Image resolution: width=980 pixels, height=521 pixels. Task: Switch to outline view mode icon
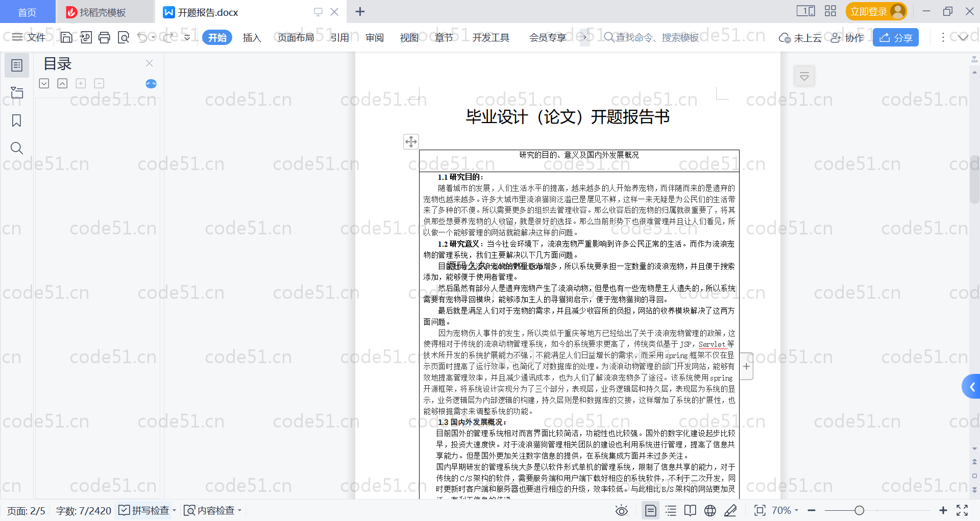coord(671,510)
